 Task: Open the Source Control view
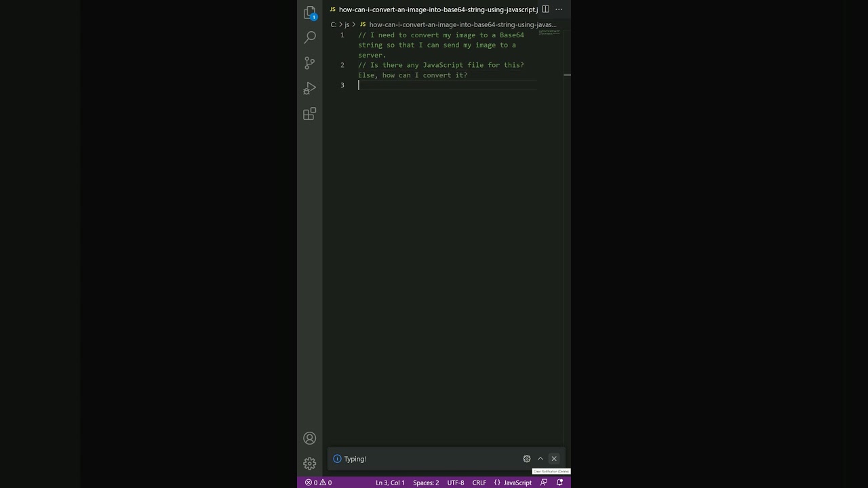click(310, 63)
